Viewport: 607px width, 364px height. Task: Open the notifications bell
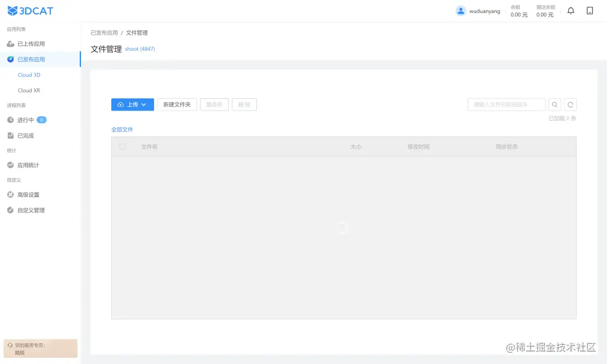coord(570,11)
